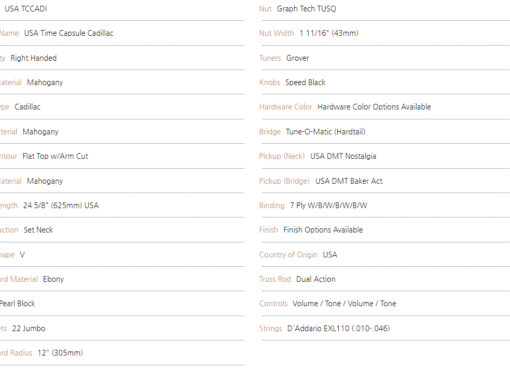Viewport: 510px width, 382px height.
Task: Click the Cadillac body type value
Action: 27,107
